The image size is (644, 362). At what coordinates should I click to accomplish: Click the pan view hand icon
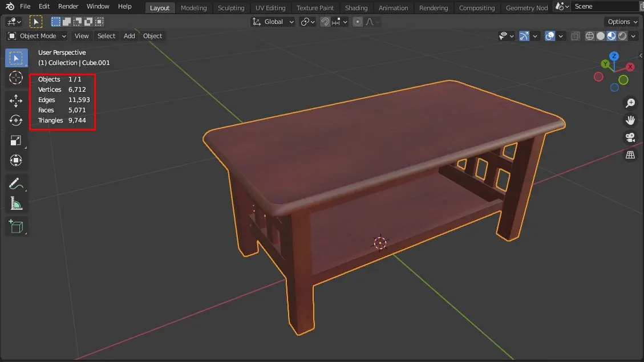point(630,120)
